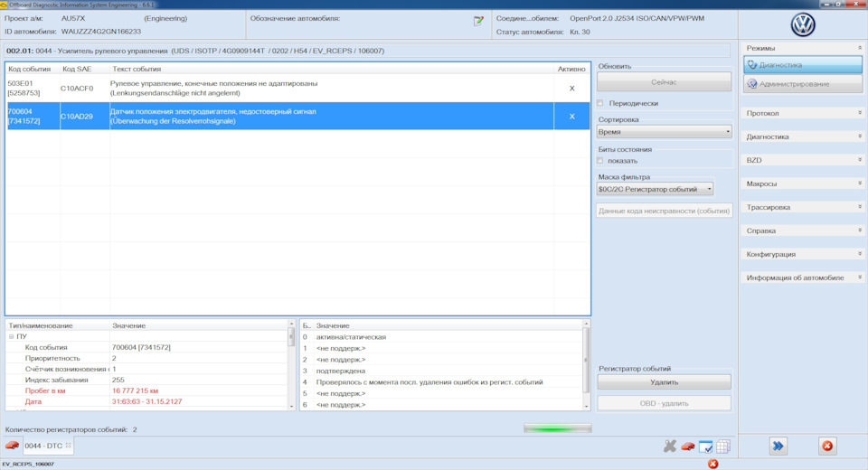Click the ODIS application icon in title bar
Viewport: 868px width, 470px height.
point(4,5)
